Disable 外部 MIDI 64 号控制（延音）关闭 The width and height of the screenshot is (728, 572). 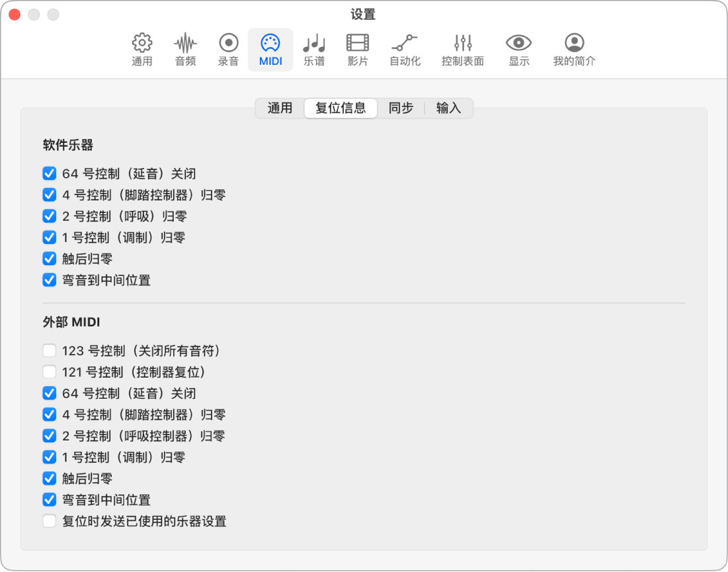49,393
